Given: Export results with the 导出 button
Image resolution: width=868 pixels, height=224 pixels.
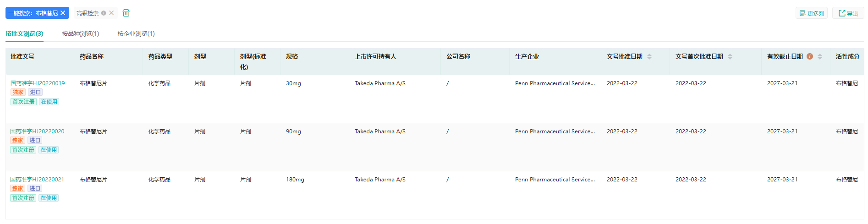Looking at the screenshot, I should coord(848,13).
